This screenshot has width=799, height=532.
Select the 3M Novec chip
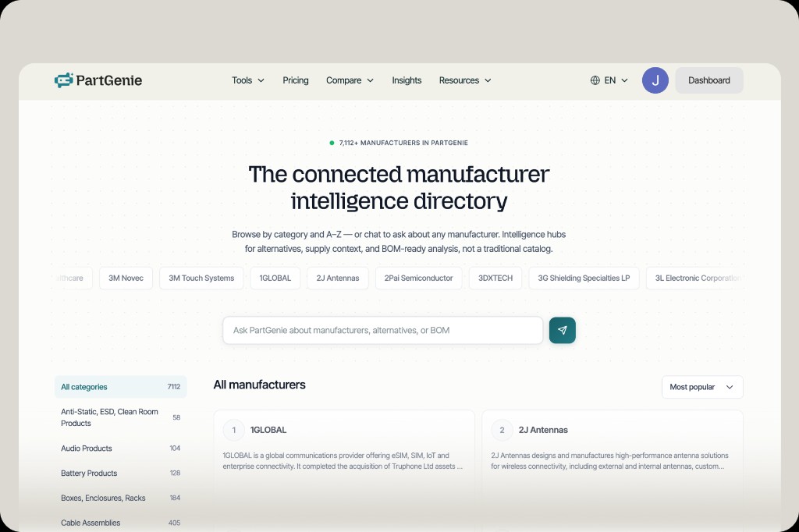coord(126,278)
